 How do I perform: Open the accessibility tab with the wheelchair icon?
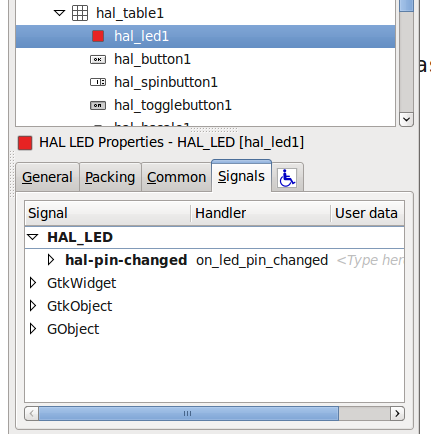(x=287, y=178)
